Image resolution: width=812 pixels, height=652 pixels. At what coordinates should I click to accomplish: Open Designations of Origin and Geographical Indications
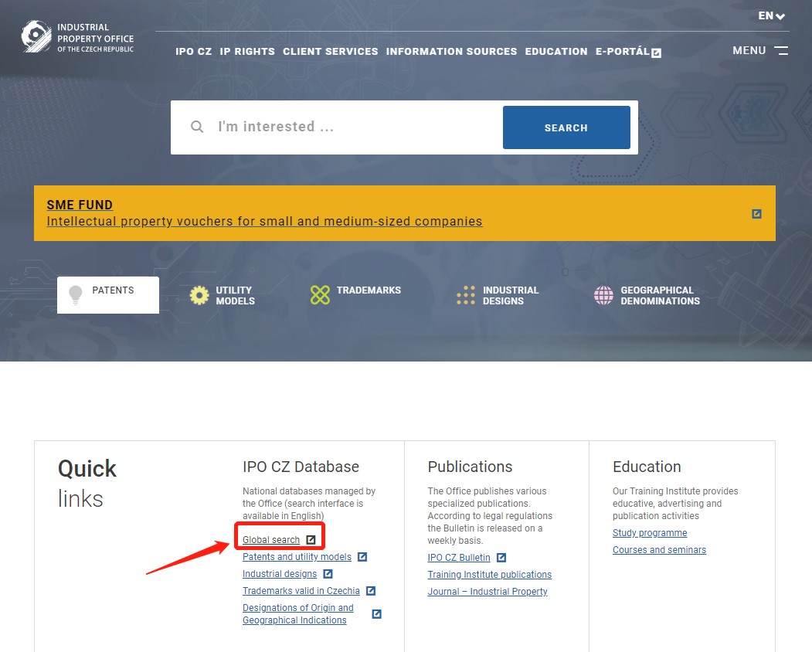click(x=297, y=613)
